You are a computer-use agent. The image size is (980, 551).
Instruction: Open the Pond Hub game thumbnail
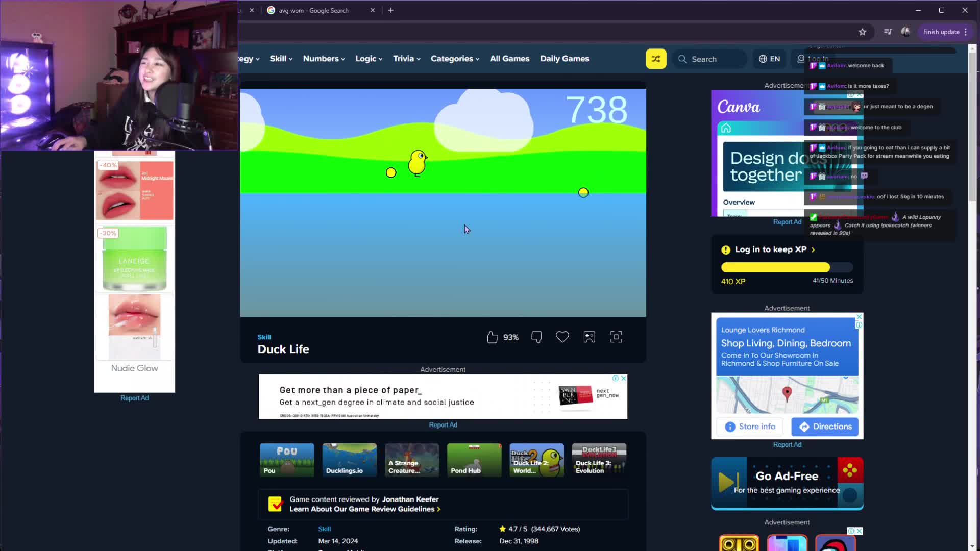pos(474,460)
